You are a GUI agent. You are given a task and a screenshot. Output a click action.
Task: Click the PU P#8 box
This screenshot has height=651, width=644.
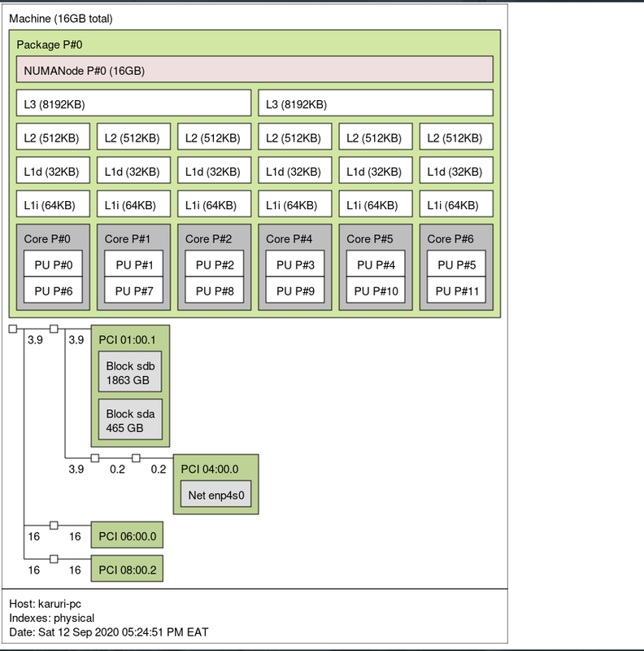[x=215, y=291]
